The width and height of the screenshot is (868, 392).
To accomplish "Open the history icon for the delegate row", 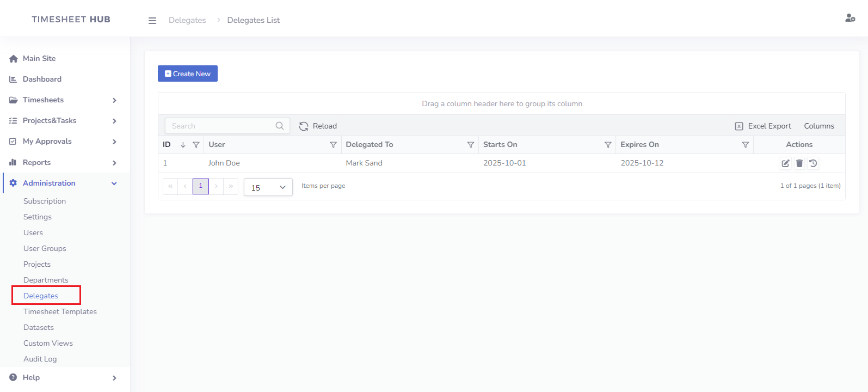I will point(813,163).
